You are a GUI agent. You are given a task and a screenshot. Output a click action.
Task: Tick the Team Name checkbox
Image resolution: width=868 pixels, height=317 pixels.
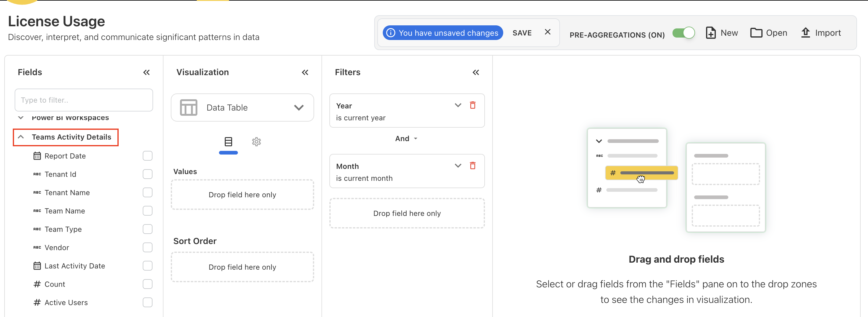pyautogui.click(x=147, y=211)
